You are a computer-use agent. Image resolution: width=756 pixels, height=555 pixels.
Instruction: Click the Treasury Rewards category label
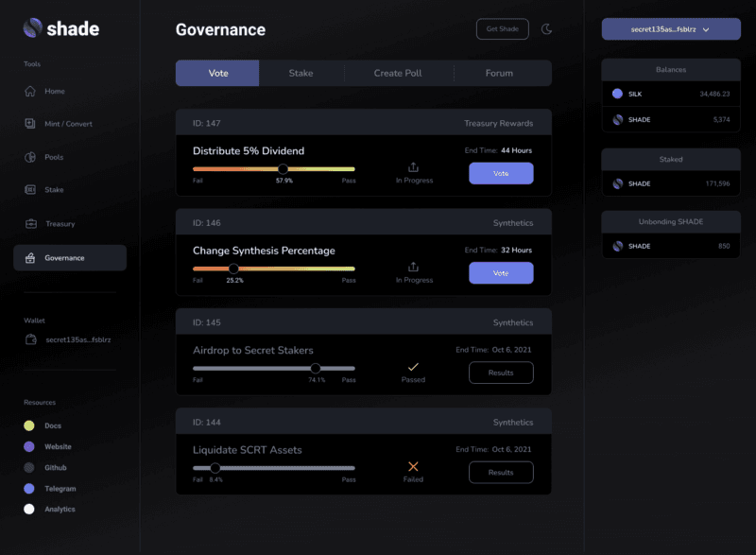pyautogui.click(x=499, y=124)
